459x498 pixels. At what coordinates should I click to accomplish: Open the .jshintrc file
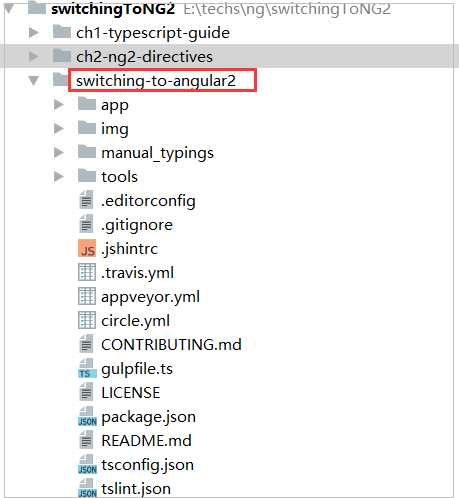point(129,249)
